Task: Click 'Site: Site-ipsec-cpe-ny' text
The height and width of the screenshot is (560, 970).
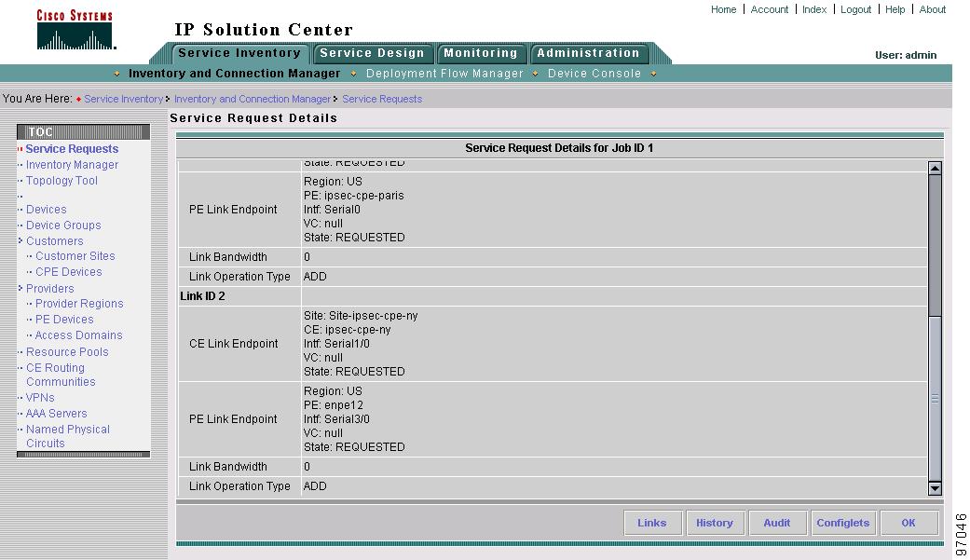Action: [x=361, y=316]
